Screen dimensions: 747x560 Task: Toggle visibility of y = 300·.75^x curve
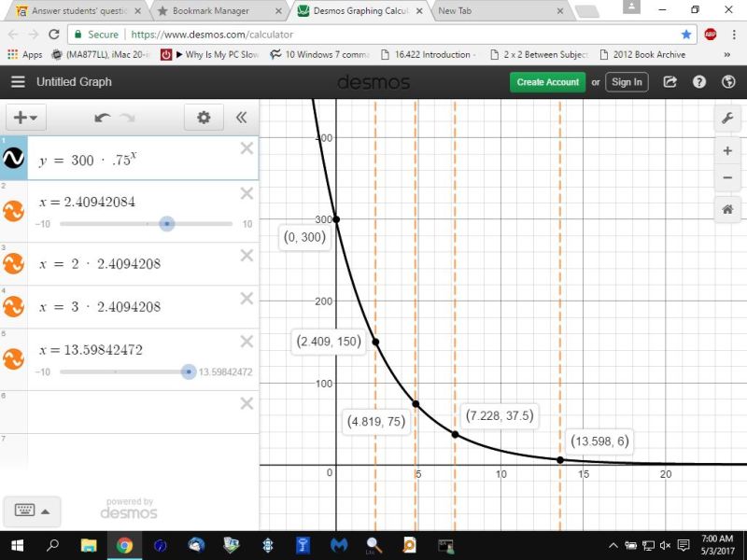13,158
